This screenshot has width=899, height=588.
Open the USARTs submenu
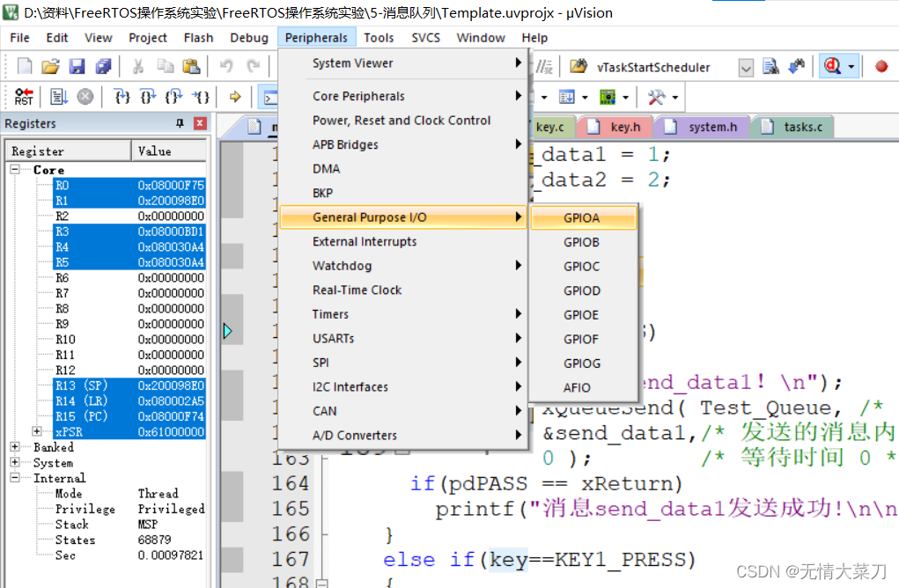tap(402, 338)
